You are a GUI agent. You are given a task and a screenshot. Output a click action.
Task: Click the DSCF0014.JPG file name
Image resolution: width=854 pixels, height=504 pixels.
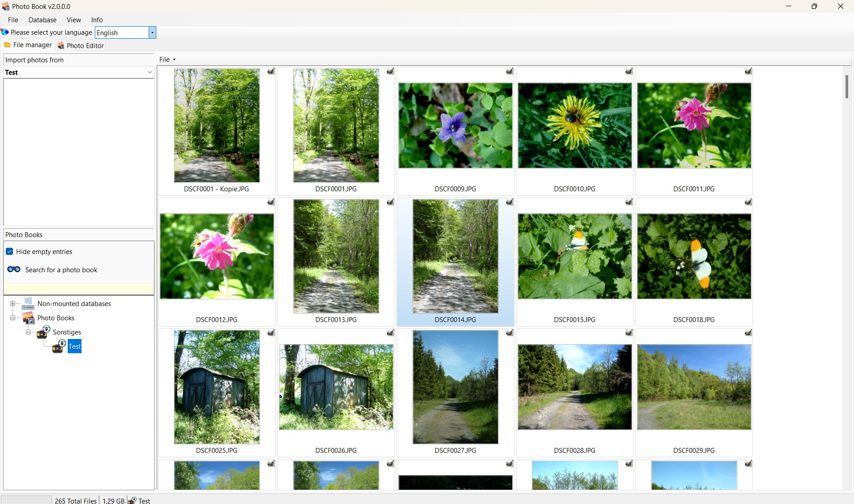point(455,320)
